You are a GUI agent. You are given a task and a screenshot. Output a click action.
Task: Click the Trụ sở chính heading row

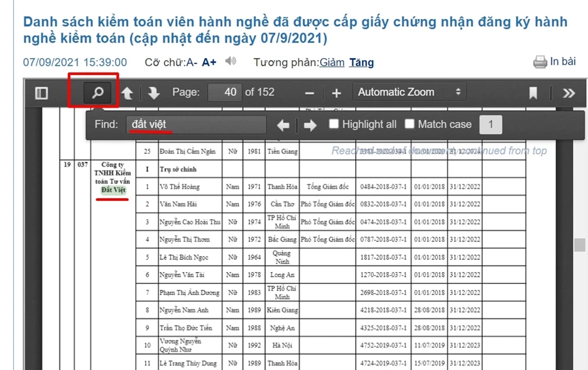178,169
